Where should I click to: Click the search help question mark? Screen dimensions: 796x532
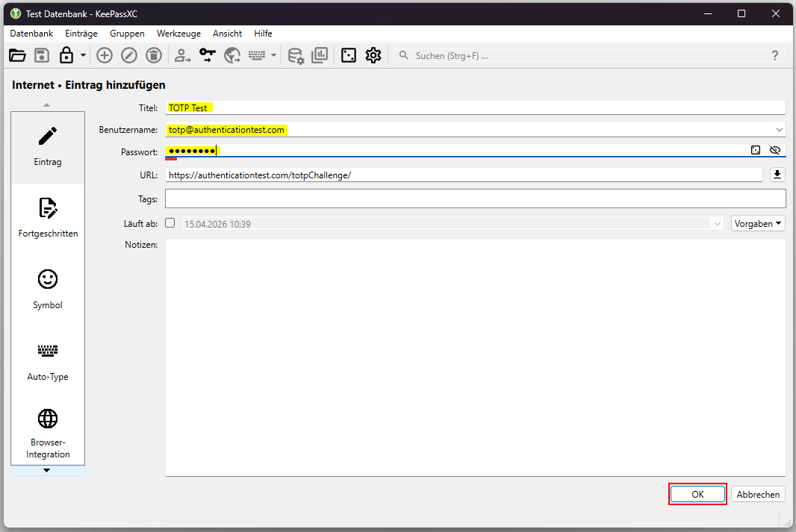click(x=774, y=55)
